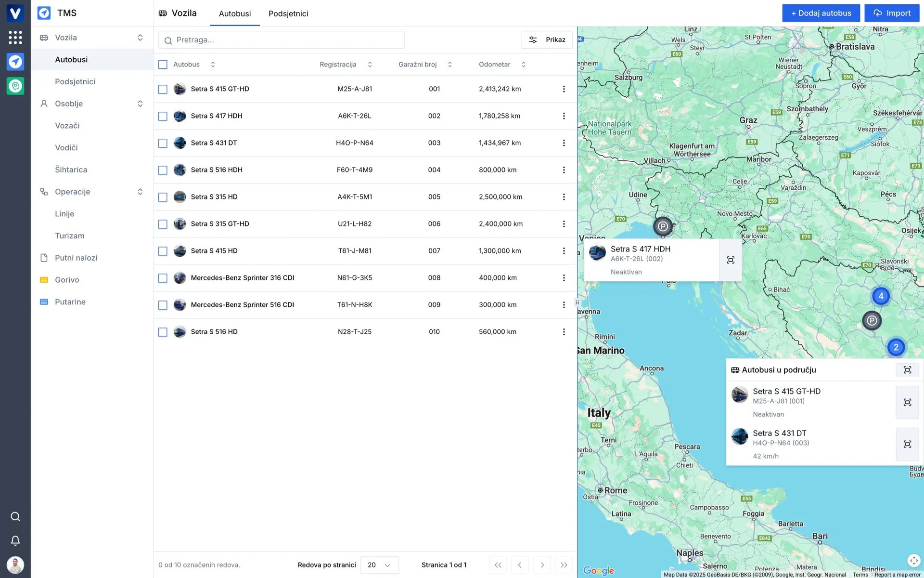Open the rows per page dropdown
The width and height of the screenshot is (924, 578).
point(379,565)
